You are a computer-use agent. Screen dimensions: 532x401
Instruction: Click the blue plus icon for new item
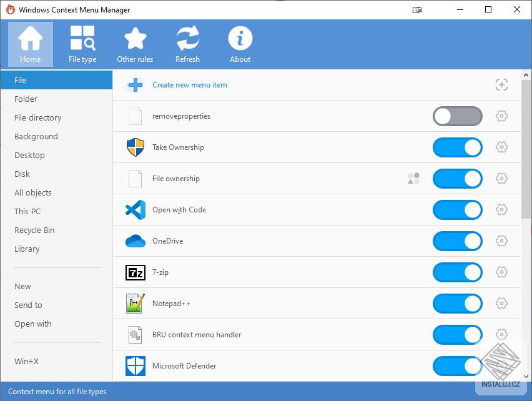(135, 85)
